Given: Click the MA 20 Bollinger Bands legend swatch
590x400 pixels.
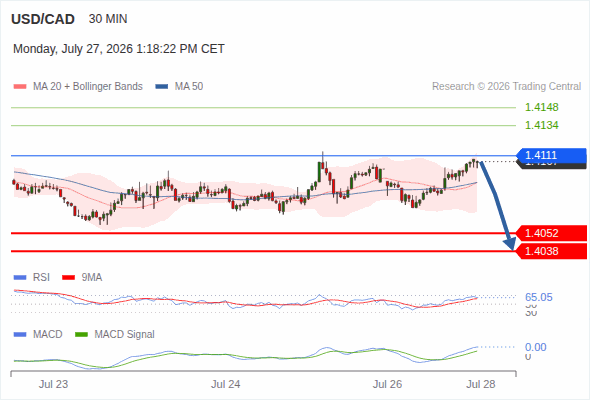Looking at the screenshot, I should point(20,87).
